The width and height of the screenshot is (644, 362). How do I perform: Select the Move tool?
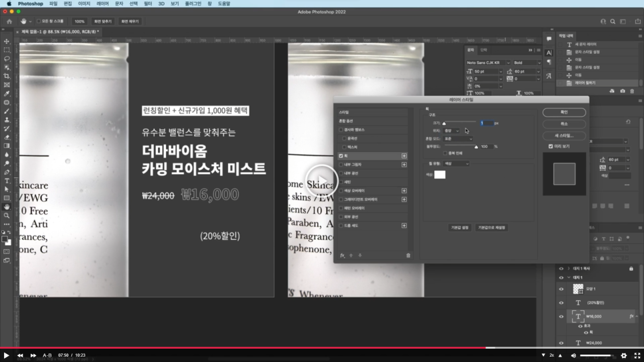point(7,41)
